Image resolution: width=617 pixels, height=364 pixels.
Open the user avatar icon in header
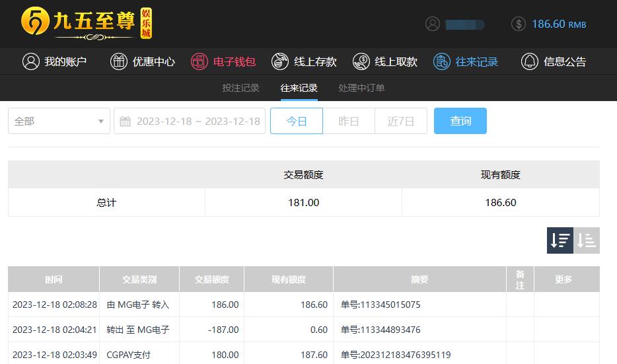[x=433, y=24]
